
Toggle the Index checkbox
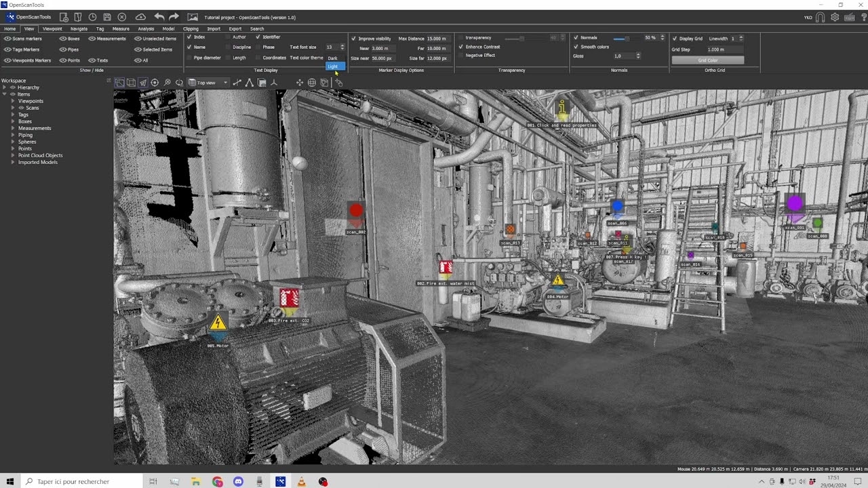tap(189, 37)
